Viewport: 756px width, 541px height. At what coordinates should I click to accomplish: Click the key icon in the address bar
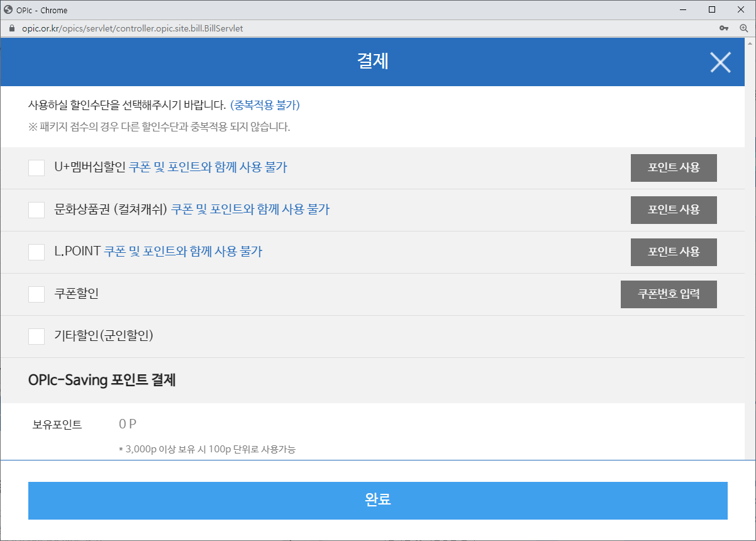point(725,28)
